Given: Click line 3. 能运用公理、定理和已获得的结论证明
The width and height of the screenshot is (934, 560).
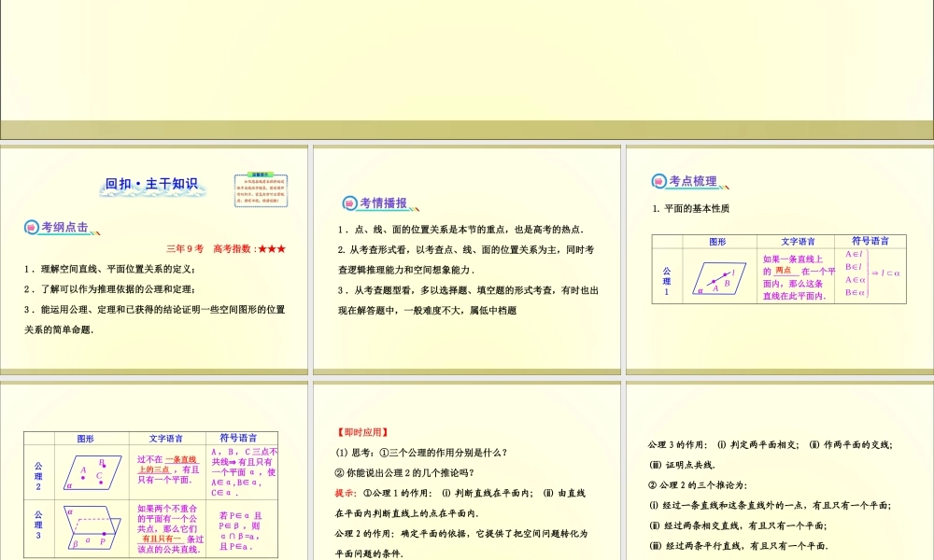Looking at the screenshot, I should 155,310.
